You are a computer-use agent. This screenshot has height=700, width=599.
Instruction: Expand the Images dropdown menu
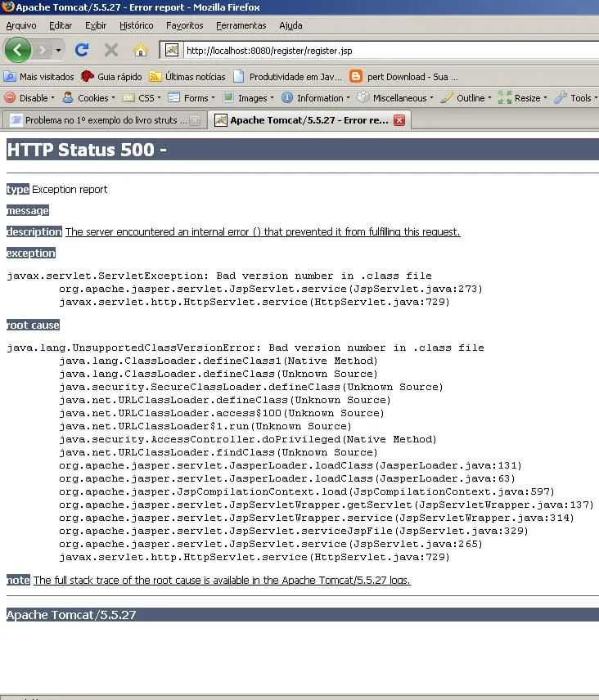tap(272, 97)
